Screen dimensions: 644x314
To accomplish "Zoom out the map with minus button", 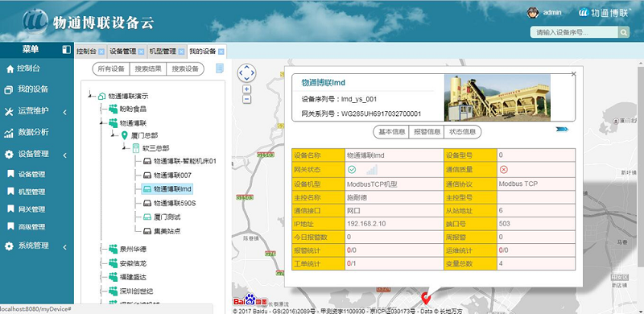I will click(x=246, y=99).
